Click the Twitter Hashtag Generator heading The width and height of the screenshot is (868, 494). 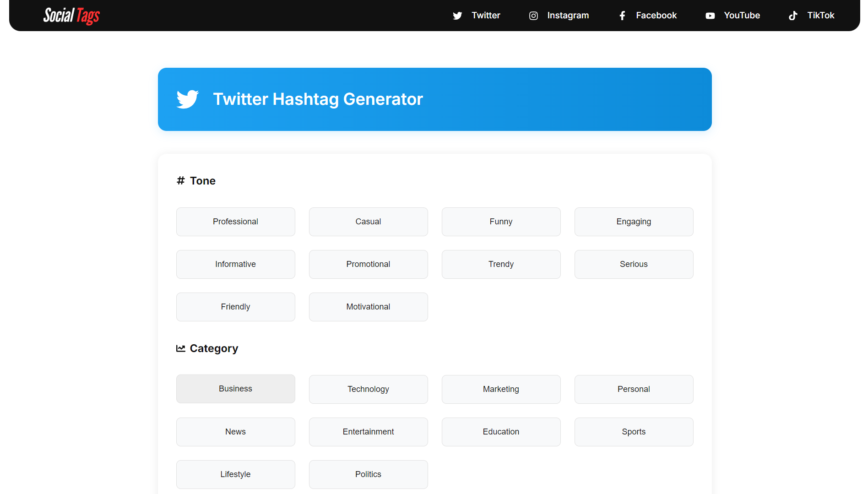(318, 99)
